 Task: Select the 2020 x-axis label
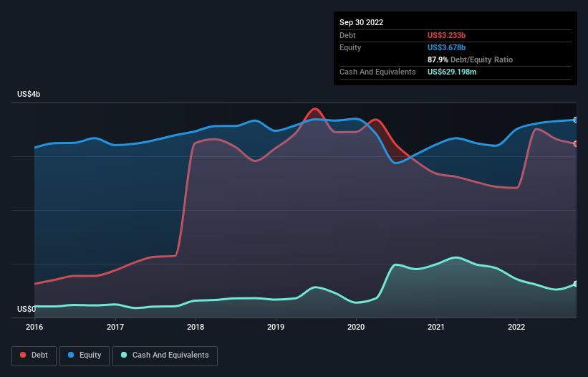coord(357,328)
